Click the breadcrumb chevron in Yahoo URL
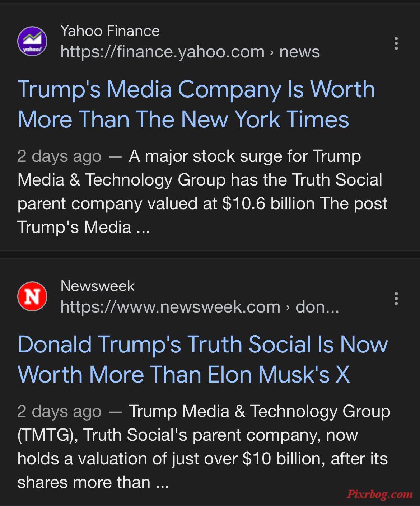 (272, 52)
